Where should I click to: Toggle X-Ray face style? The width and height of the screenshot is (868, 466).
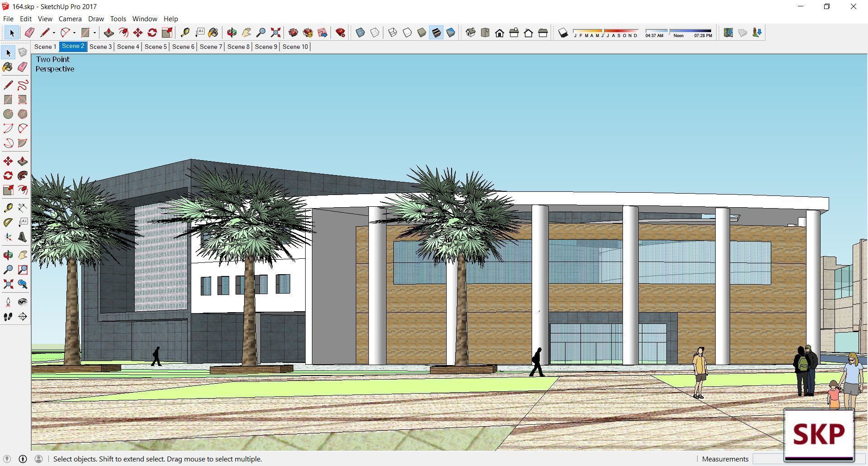[360, 33]
